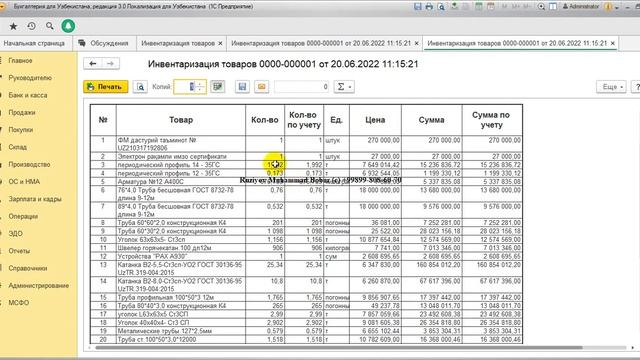
Task: Go forward with the right arrow button
Action: (x=110, y=64)
